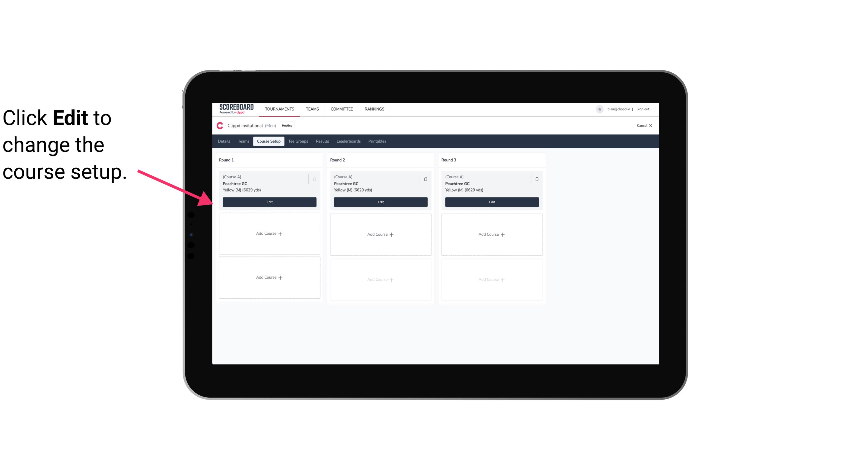Click the delete icon for Round 2 course
Image resolution: width=868 pixels, height=467 pixels.
[x=425, y=179]
